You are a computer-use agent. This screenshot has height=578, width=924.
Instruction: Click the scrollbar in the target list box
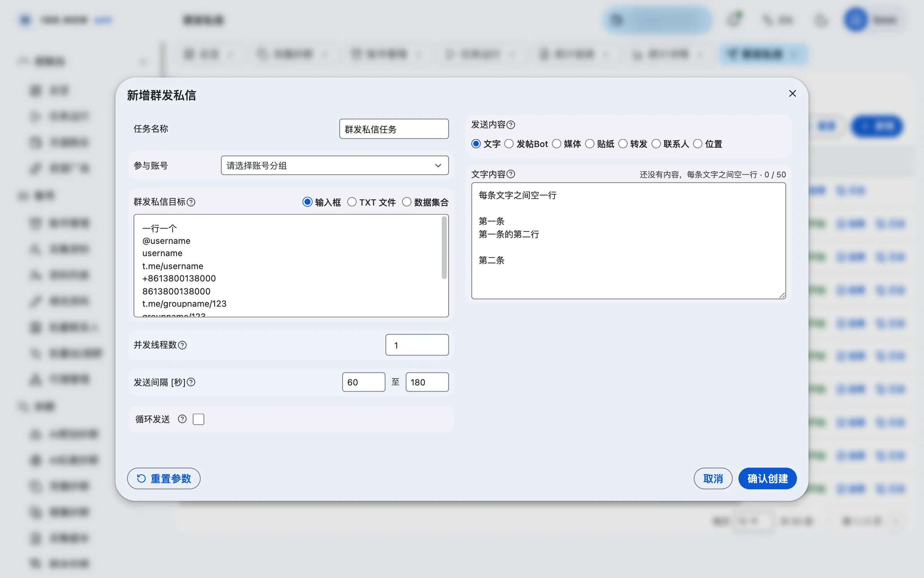(444, 247)
